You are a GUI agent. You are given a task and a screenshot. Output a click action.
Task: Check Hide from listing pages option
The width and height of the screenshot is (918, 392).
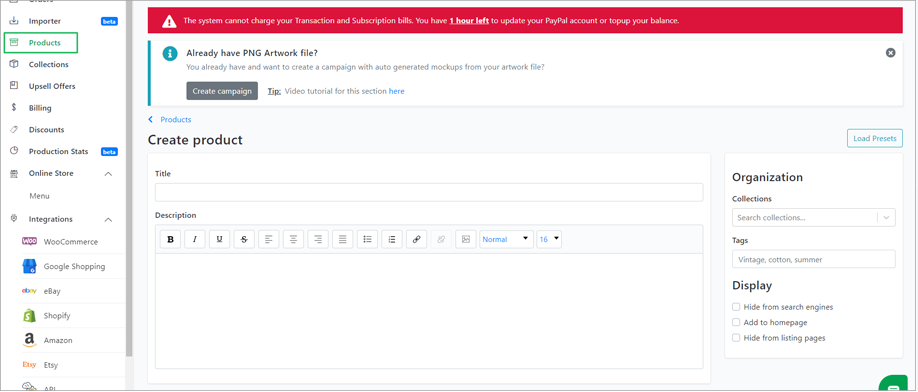click(x=736, y=338)
